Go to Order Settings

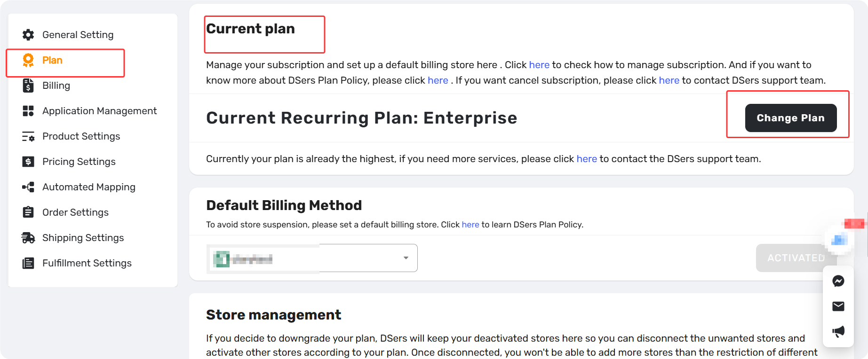[x=75, y=212]
